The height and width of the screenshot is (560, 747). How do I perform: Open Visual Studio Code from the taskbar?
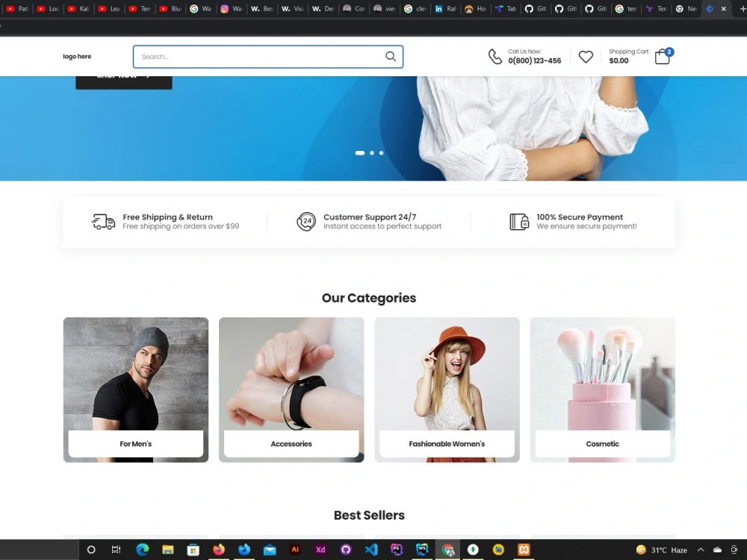pyautogui.click(x=371, y=550)
